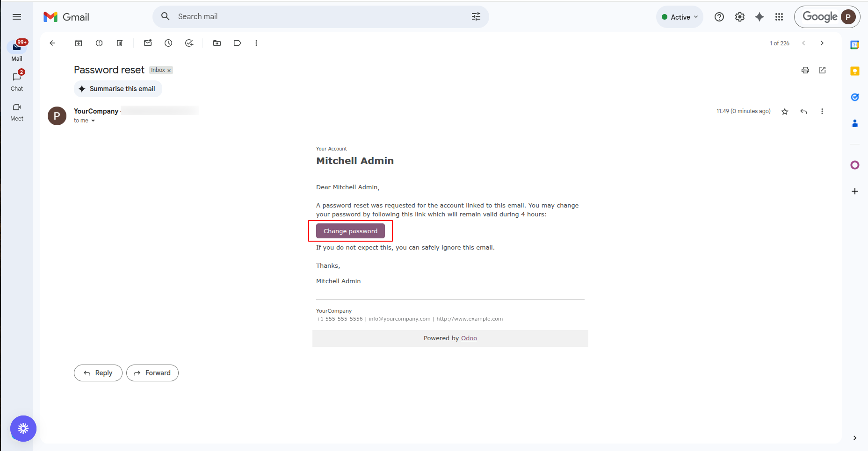Mark email as unread
This screenshot has width=868, height=451.
point(148,43)
